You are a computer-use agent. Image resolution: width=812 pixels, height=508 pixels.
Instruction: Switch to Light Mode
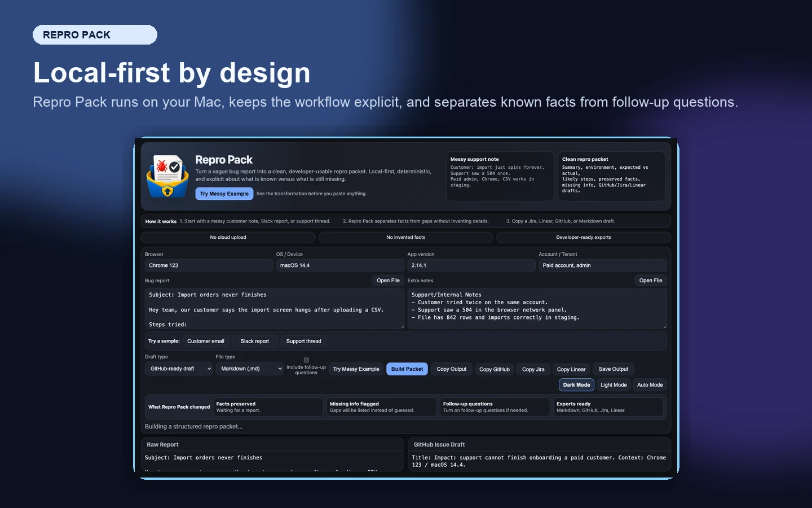coord(614,385)
